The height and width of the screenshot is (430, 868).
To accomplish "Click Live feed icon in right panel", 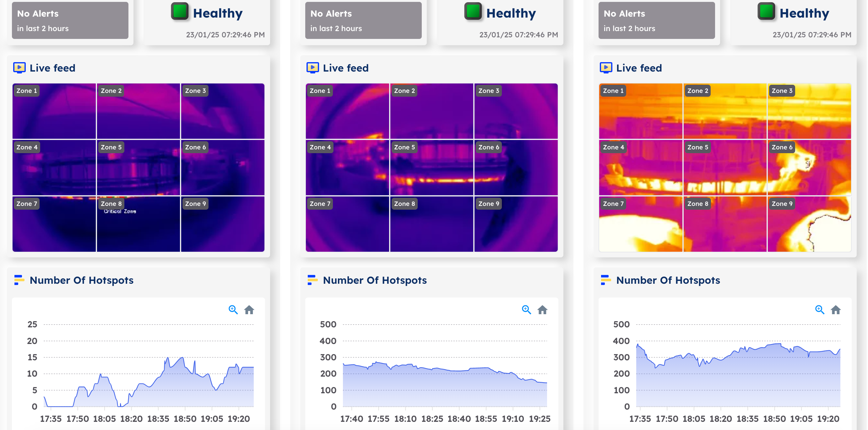I will click(605, 68).
